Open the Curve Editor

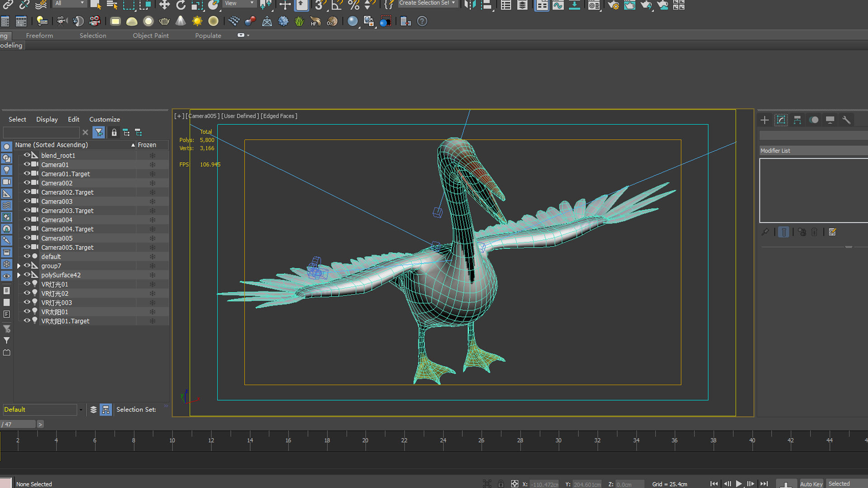pyautogui.click(x=558, y=5)
